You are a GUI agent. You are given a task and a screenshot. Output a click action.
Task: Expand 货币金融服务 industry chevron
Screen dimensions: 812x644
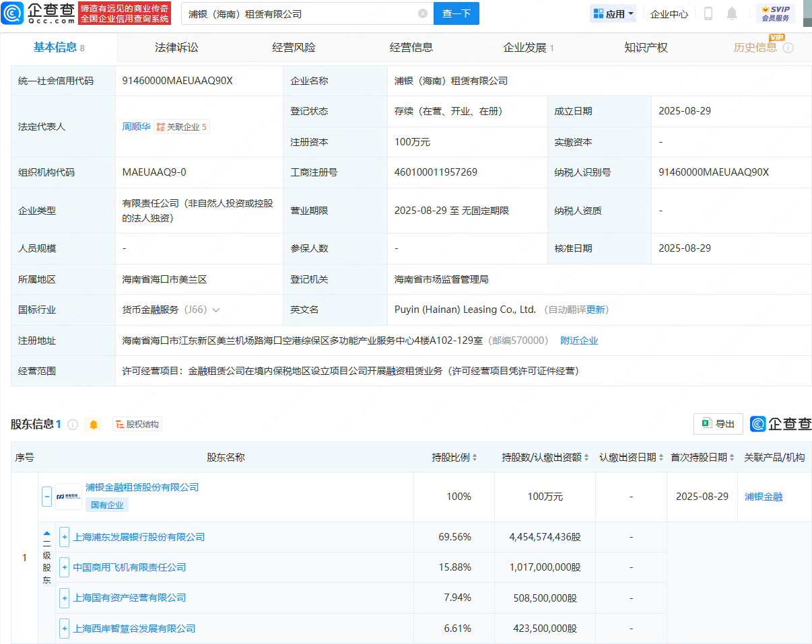coord(215,310)
